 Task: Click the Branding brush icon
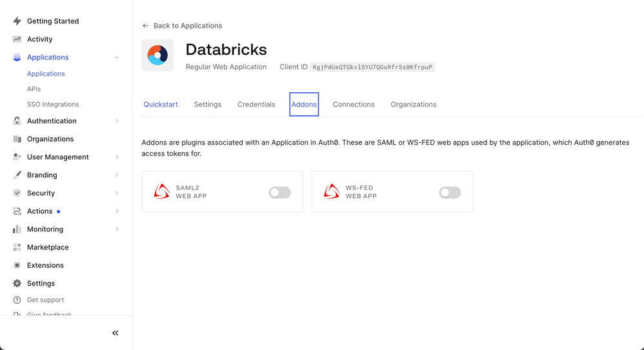pyautogui.click(x=17, y=175)
